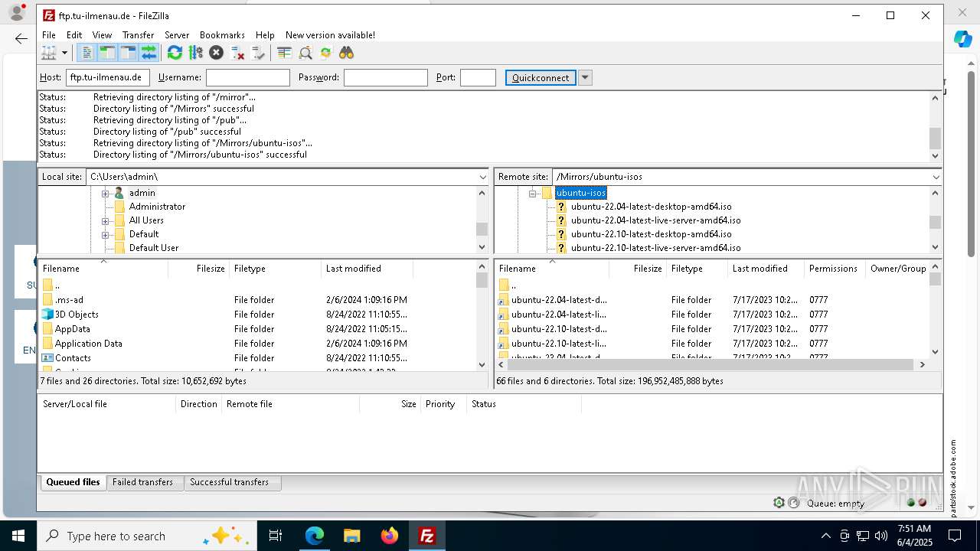Screen dimensions: 980x551
Task: Open the Local site path dropdown
Action: pyautogui.click(x=483, y=177)
